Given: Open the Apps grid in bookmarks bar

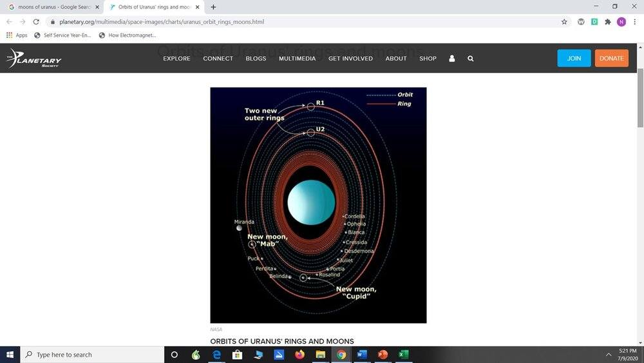Looking at the screenshot, I should coord(17,35).
